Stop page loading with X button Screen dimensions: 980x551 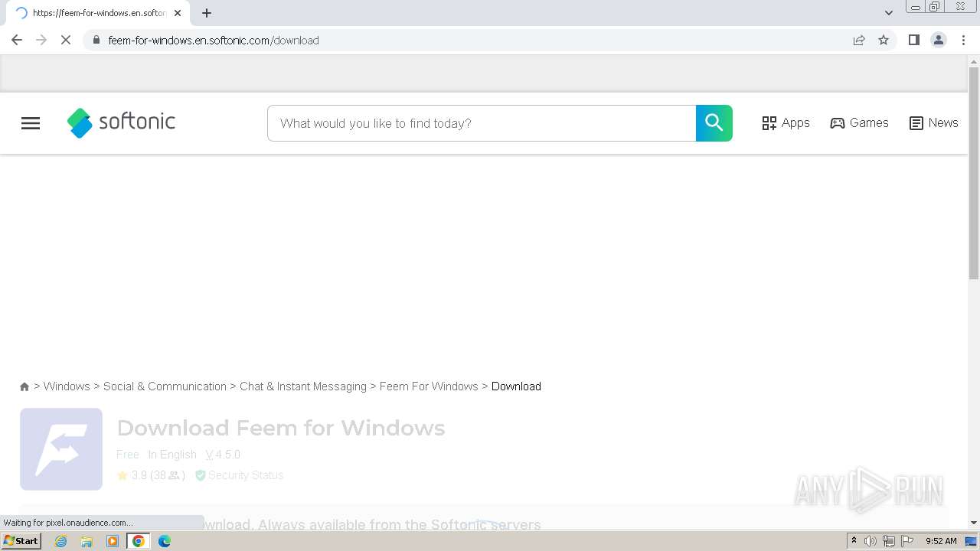coord(66,40)
